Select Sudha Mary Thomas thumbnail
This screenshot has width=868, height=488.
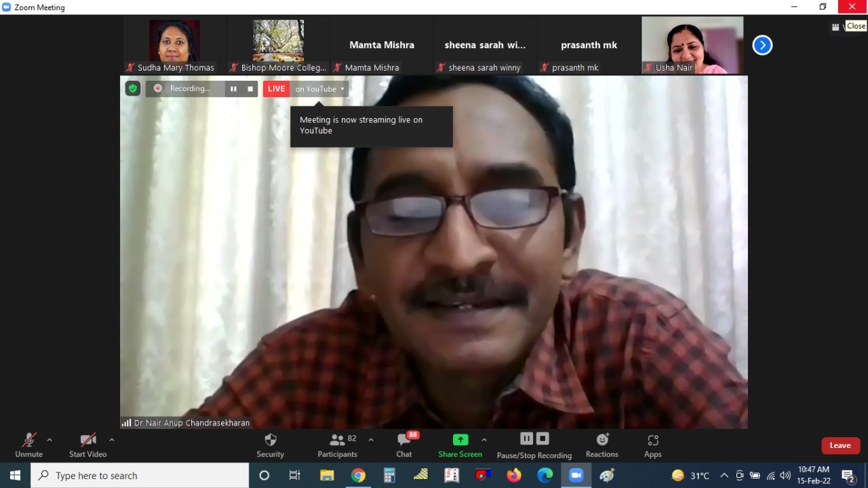coord(175,45)
